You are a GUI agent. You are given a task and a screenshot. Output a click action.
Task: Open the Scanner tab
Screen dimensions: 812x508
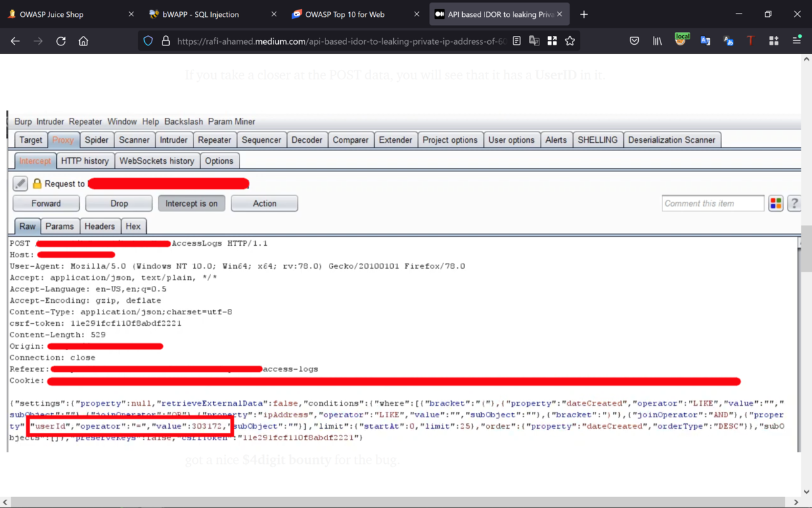tap(134, 140)
